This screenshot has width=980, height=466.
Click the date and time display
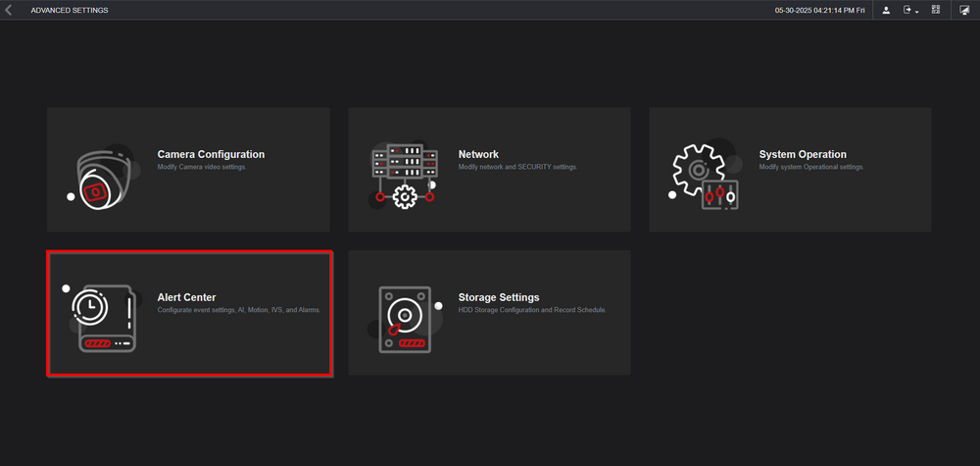click(819, 10)
